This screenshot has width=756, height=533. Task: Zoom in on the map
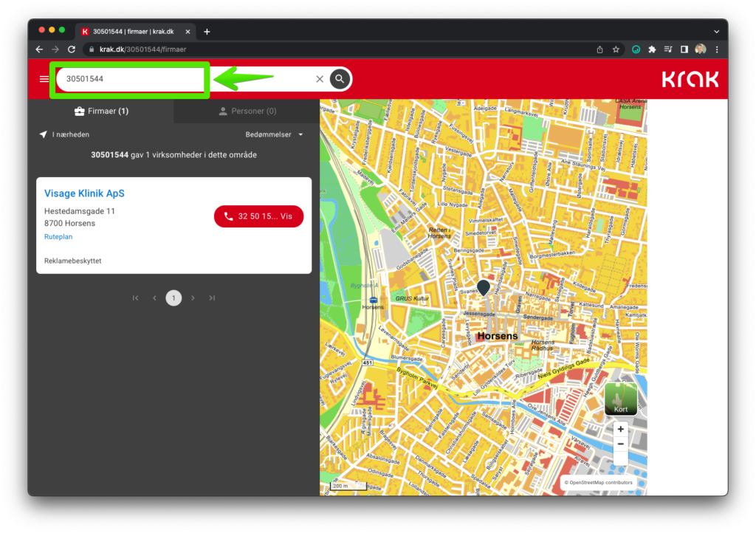pyautogui.click(x=620, y=429)
